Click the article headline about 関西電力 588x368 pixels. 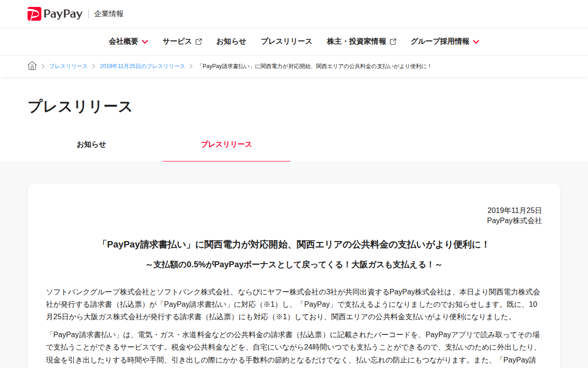click(294, 244)
